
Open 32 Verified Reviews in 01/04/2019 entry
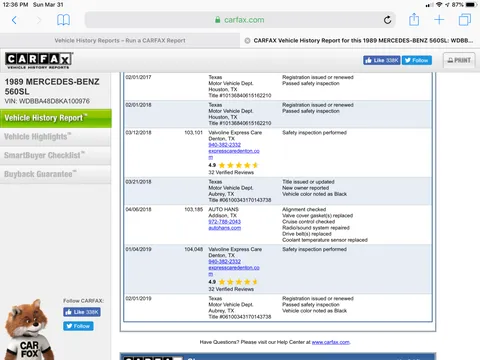pos(231,289)
